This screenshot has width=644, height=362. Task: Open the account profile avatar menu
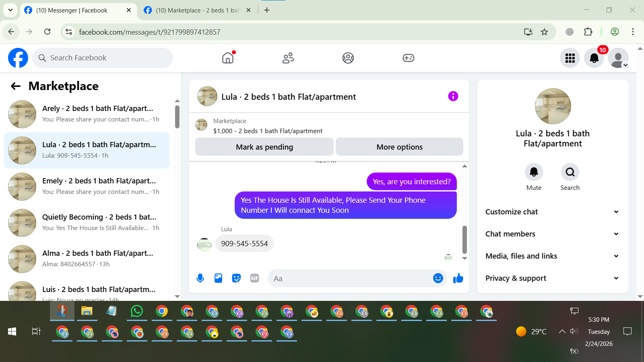[x=618, y=58]
